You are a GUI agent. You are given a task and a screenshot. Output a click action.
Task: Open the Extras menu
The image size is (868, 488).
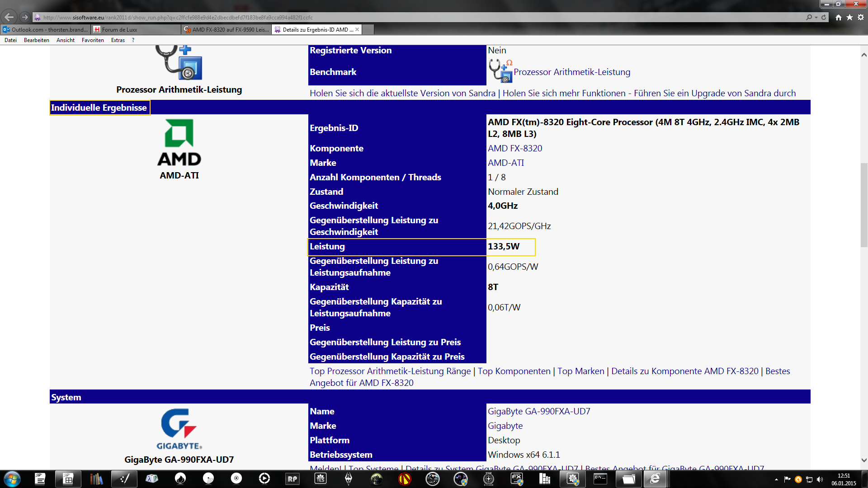click(118, 40)
